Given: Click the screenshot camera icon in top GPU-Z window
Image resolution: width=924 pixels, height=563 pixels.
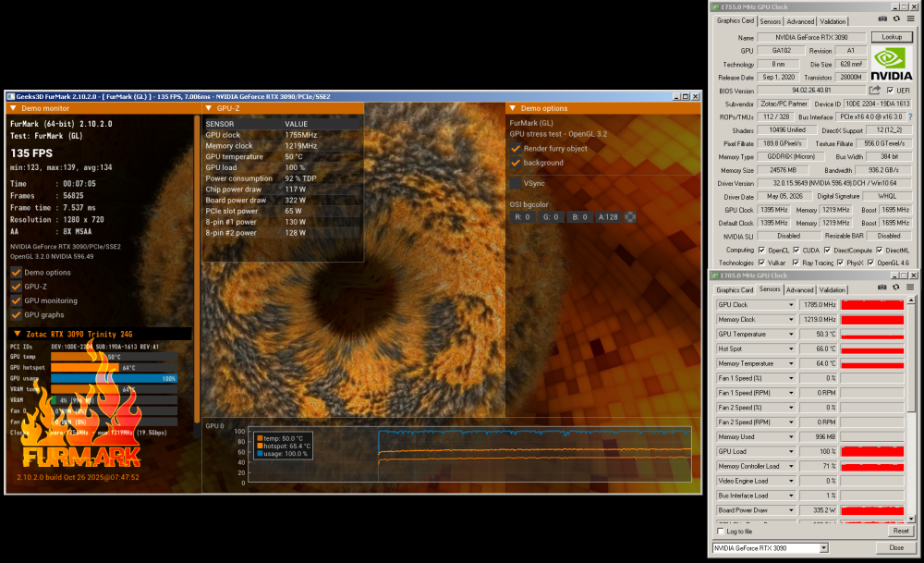Looking at the screenshot, I should point(882,18).
